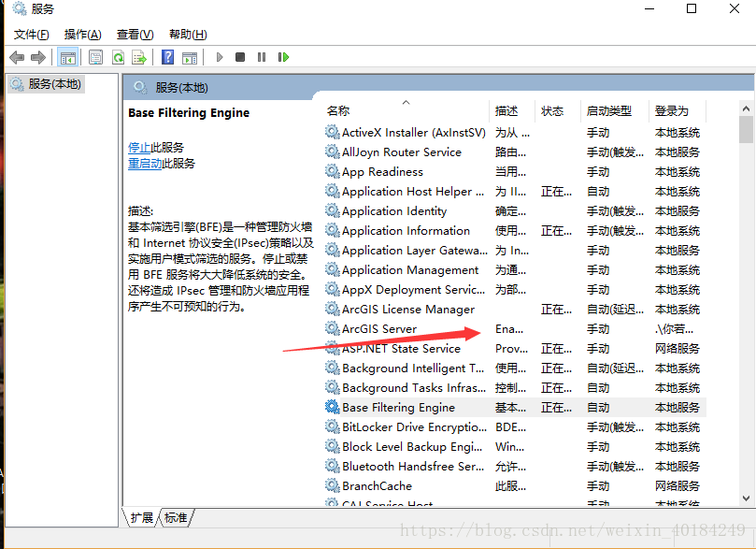The image size is (756, 549).
Task: Maximize the 服务 window
Action: (692, 8)
